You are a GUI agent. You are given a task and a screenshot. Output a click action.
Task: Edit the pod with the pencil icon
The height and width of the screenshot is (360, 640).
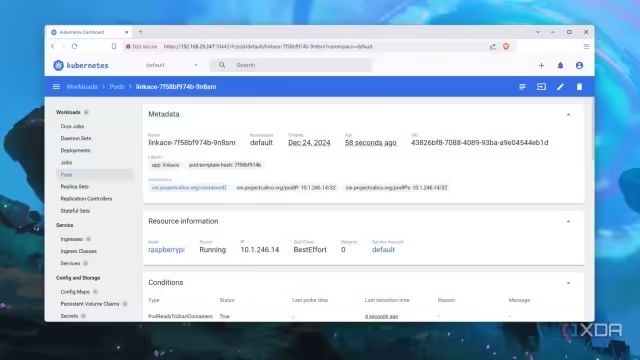tap(560, 87)
